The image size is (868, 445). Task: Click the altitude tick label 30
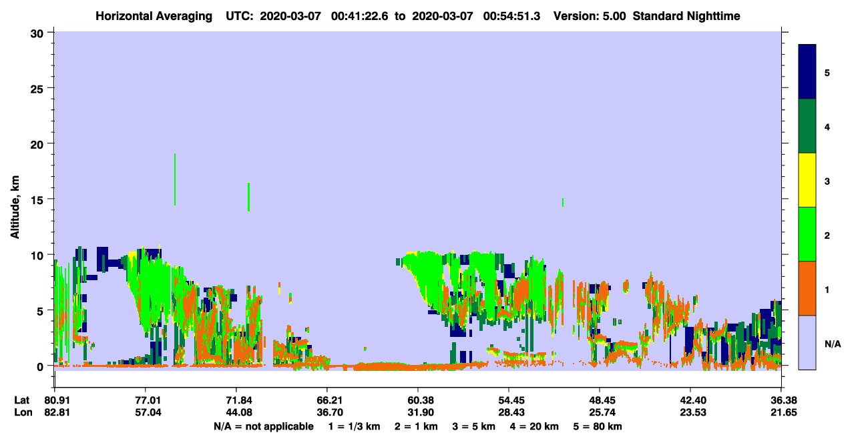37,32
